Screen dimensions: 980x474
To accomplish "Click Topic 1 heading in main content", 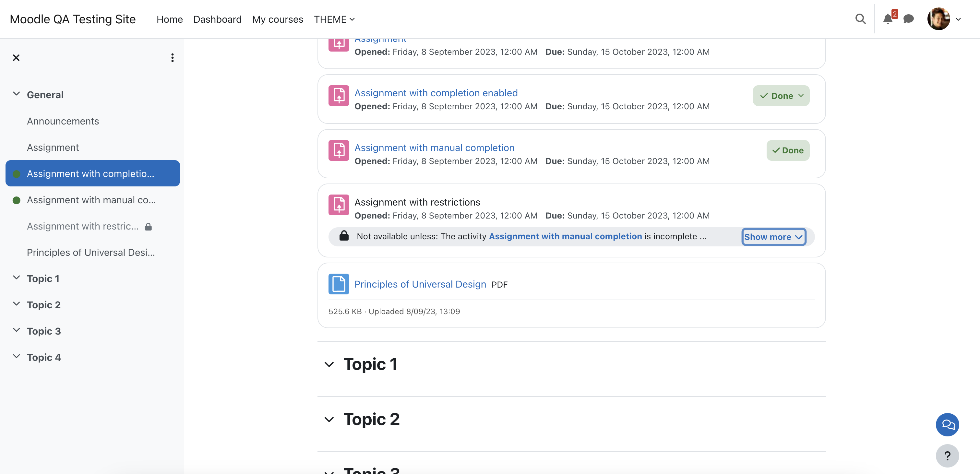I will tap(370, 364).
